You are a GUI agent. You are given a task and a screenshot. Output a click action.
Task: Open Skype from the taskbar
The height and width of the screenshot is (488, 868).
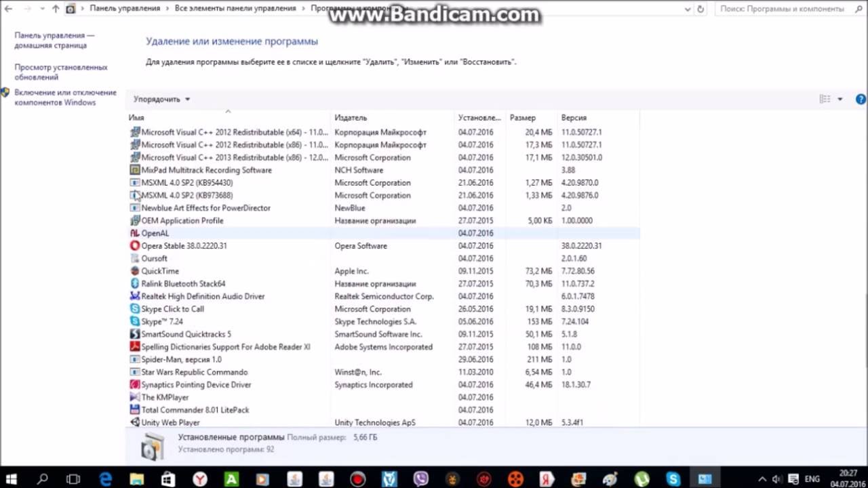(673, 479)
